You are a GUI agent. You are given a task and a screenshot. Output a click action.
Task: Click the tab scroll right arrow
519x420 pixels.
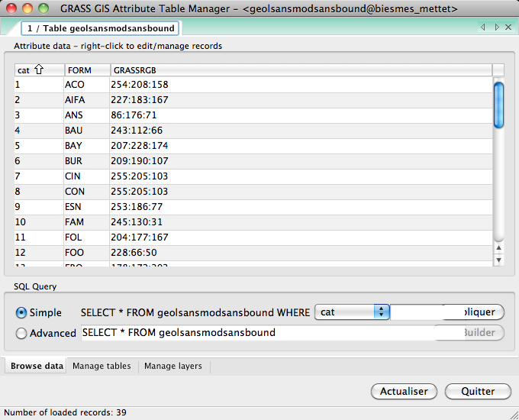pyautogui.click(x=497, y=28)
